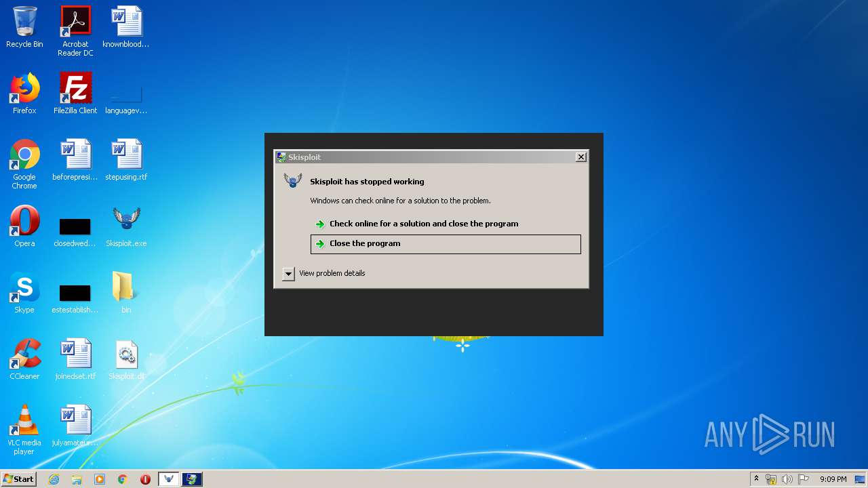Select the estestablish black thumbnail file
Image resolution: width=868 pixels, height=488 pixels.
tap(75, 298)
